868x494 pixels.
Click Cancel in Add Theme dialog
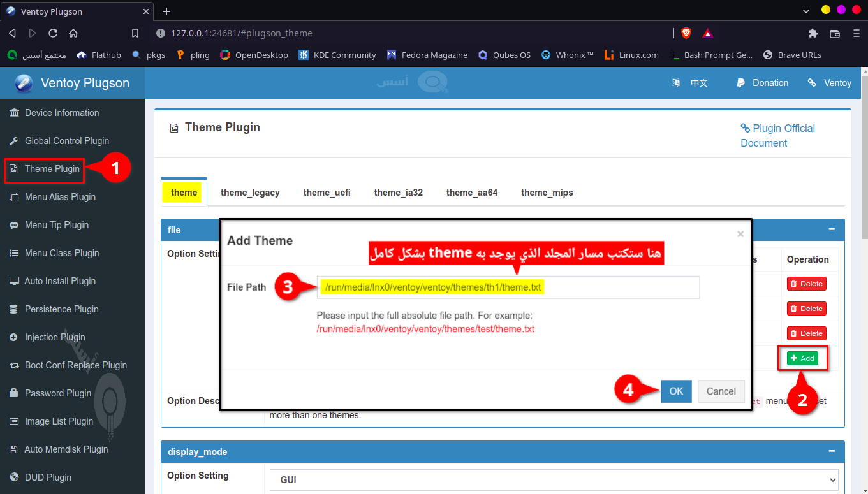coord(721,391)
